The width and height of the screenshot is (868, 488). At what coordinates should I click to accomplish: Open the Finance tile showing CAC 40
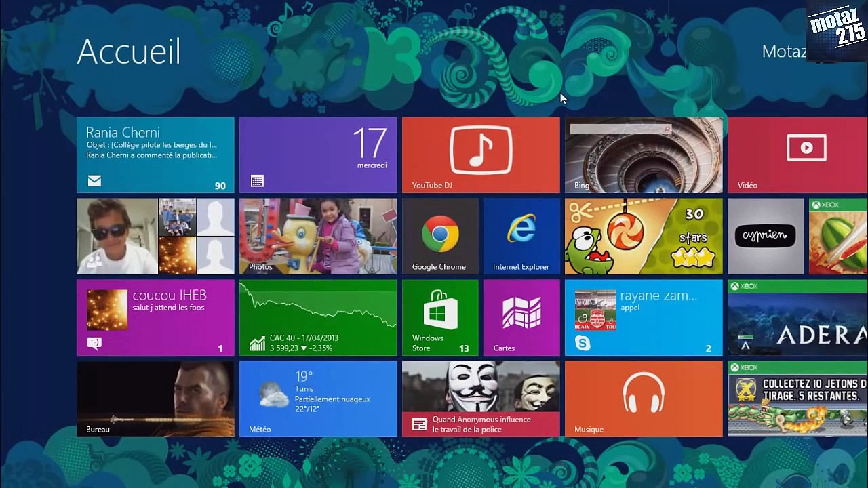pos(318,318)
